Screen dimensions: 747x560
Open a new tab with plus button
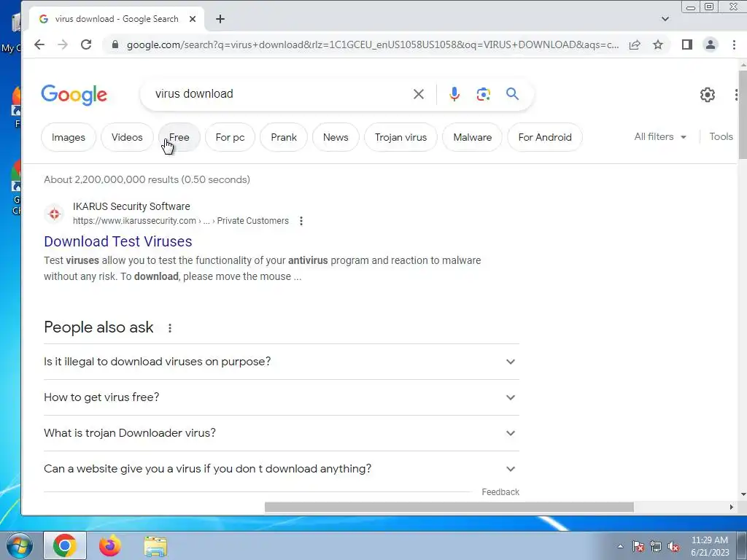point(220,19)
